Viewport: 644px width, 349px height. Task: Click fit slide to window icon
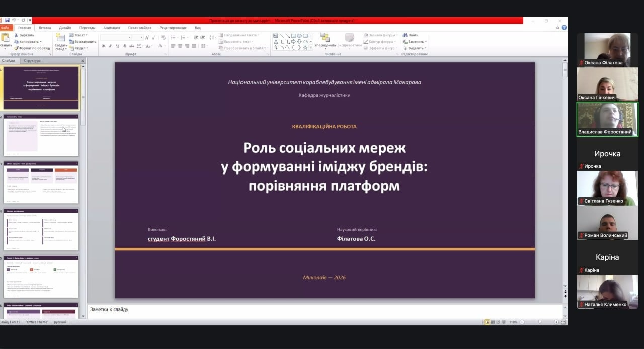563,322
